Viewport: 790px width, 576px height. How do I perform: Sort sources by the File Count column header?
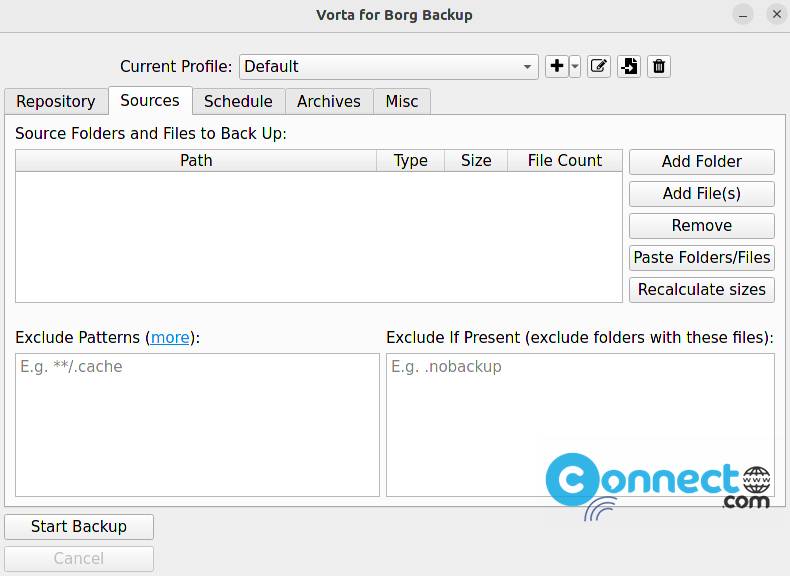click(565, 161)
